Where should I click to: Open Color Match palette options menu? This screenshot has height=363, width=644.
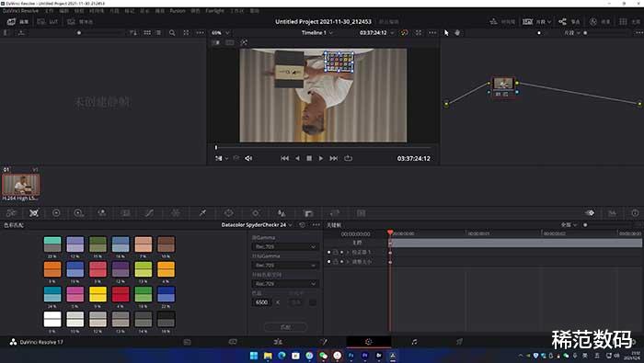coord(316,225)
